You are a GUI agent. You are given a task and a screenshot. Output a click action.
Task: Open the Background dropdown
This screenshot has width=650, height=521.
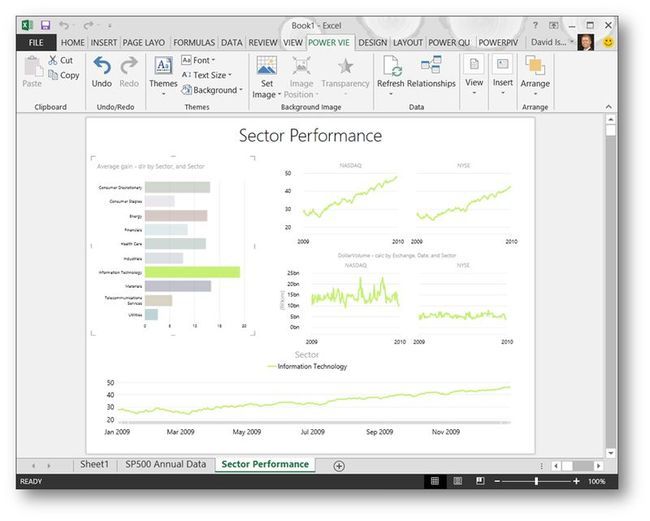(212, 90)
